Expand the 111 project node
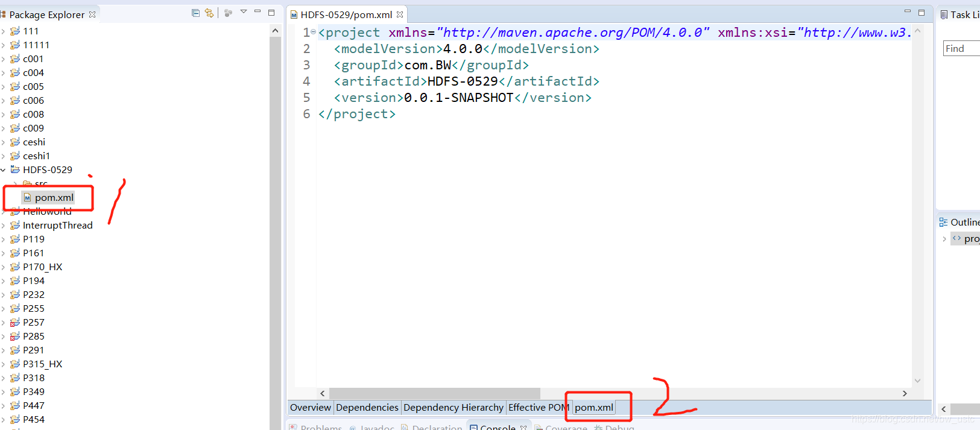The height and width of the screenshot is (430, 980). pyautogui.click(x=4, y=31)
